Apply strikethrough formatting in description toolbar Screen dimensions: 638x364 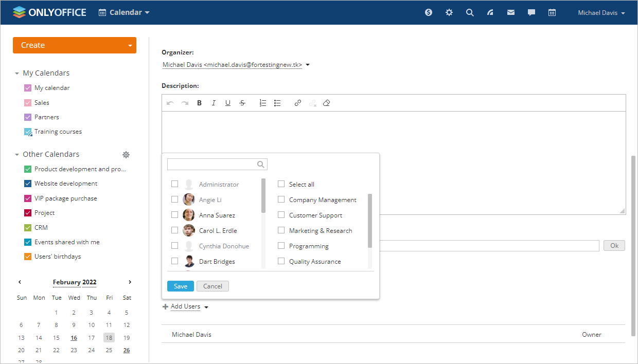[242, 103]
